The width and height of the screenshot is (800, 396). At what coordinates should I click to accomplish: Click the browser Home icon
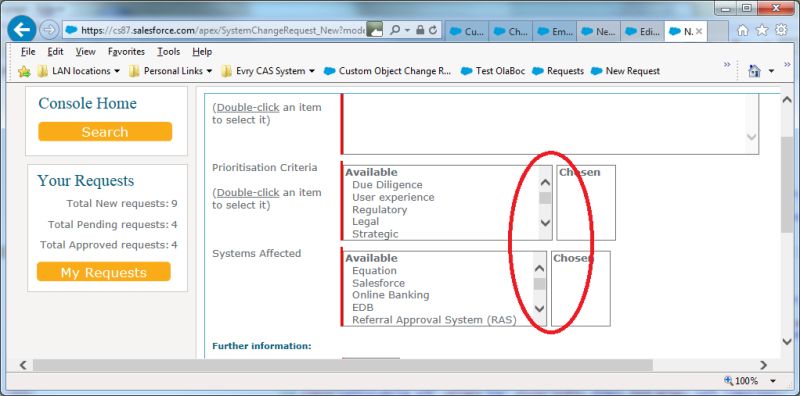[742, 31]
